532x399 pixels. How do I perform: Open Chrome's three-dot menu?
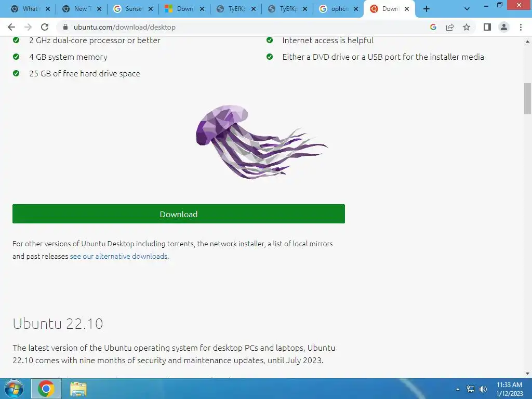click(521, 27)
